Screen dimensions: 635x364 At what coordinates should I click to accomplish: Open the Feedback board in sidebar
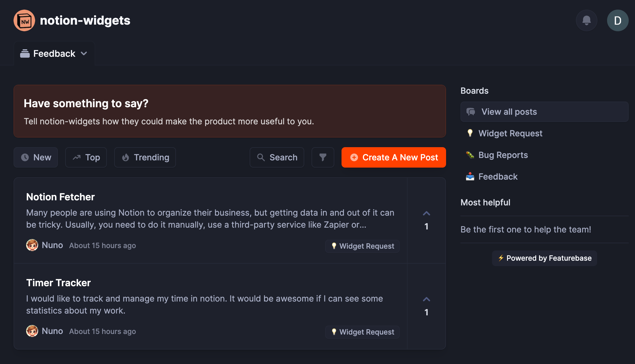click(498, 177)
